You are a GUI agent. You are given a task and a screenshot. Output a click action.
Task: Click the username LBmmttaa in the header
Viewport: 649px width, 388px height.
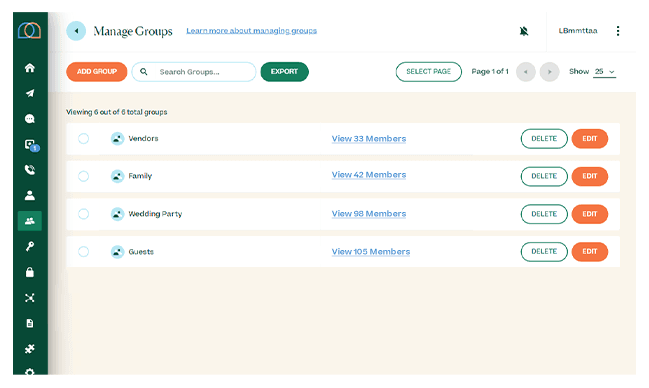pyautogui.click(x=578, y=31)
